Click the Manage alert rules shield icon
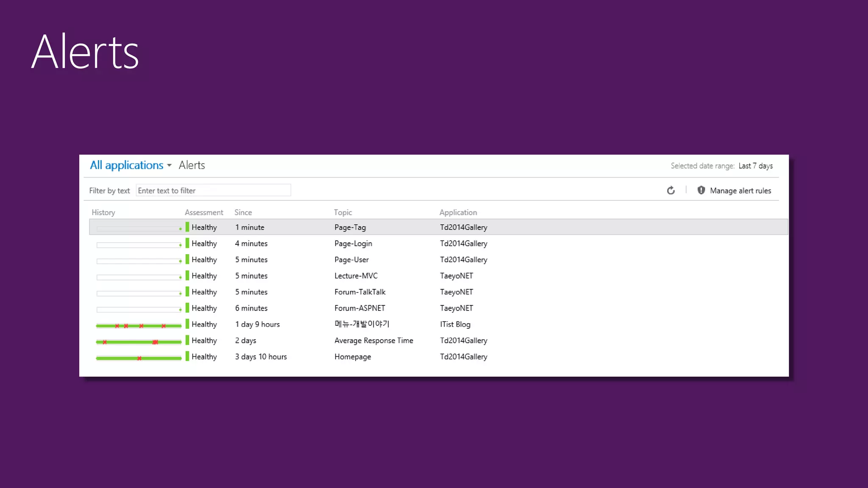Image resolution: width=868 pixels, height=488 pixels. pyautogui.click(x=701, y=190)
